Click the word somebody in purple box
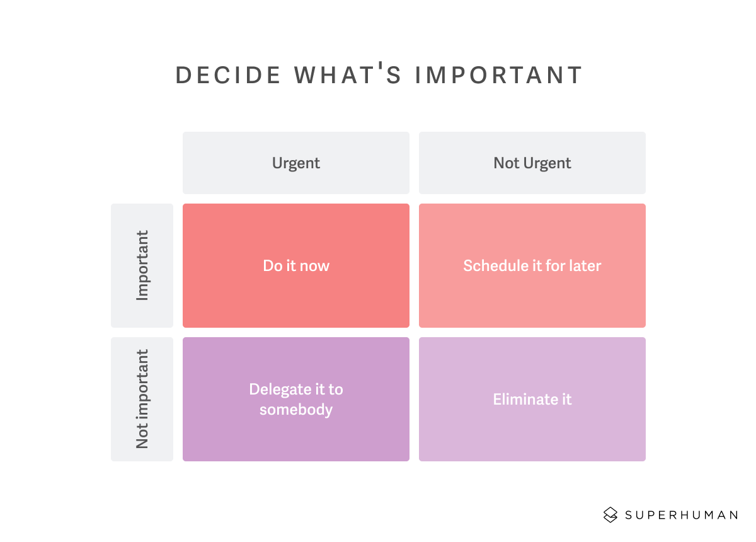Image resolution: width=756 pixels, height=542 pixels. (296, 410)
